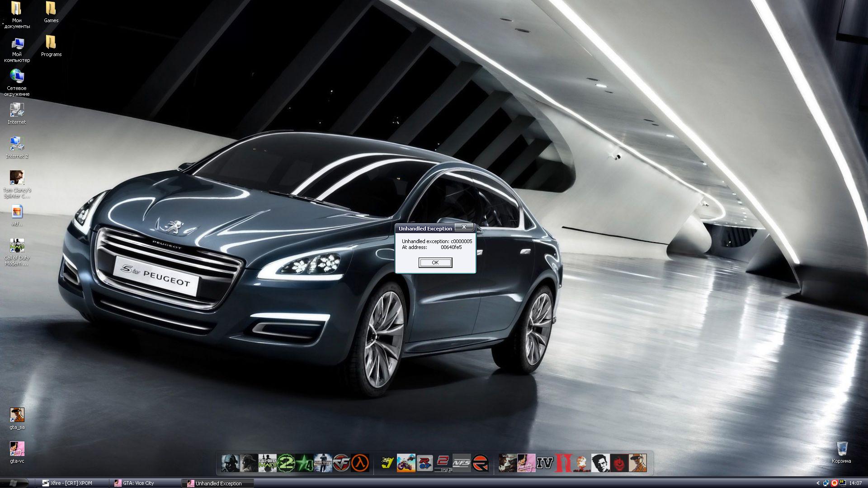
Task: Close the Unhandled Exception dialog
Action: [464, 227]
